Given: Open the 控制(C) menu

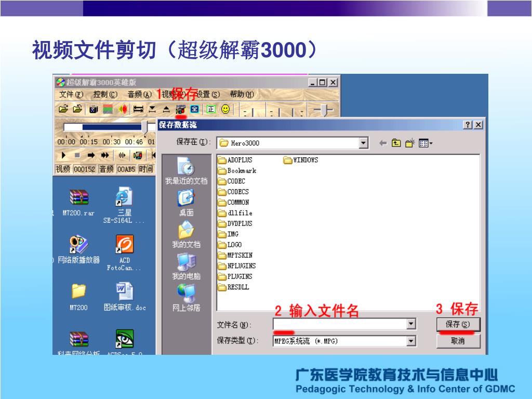Looking at the screenshot, I should [x=105, y=95].
